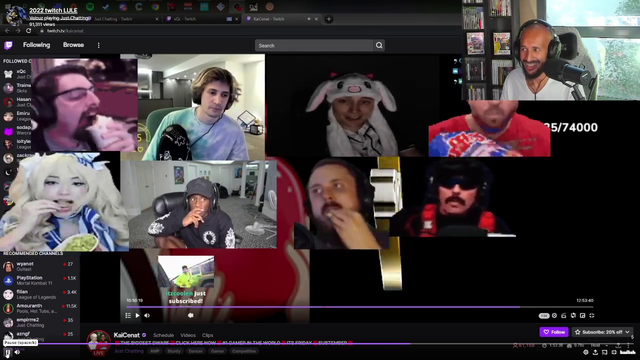Click the Competitive stream tag

pos(244,351)
